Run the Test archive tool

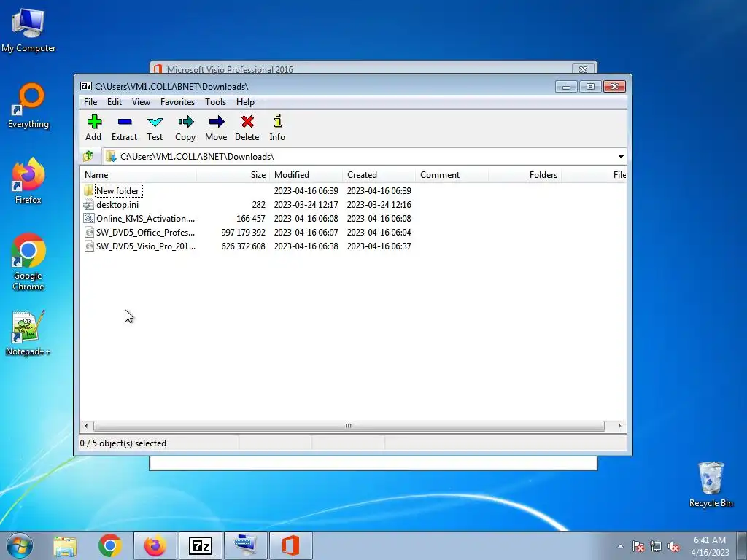tap(155, 122)
